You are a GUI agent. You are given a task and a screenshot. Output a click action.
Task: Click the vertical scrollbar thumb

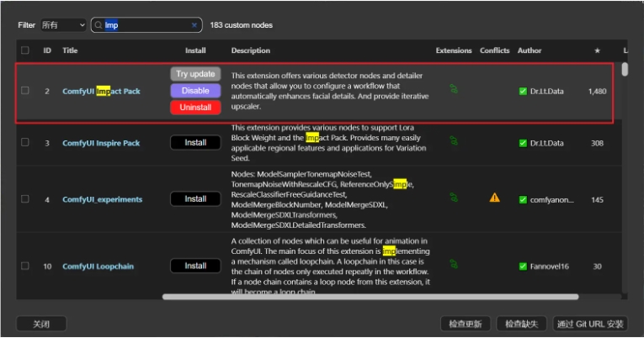point(625,69)
